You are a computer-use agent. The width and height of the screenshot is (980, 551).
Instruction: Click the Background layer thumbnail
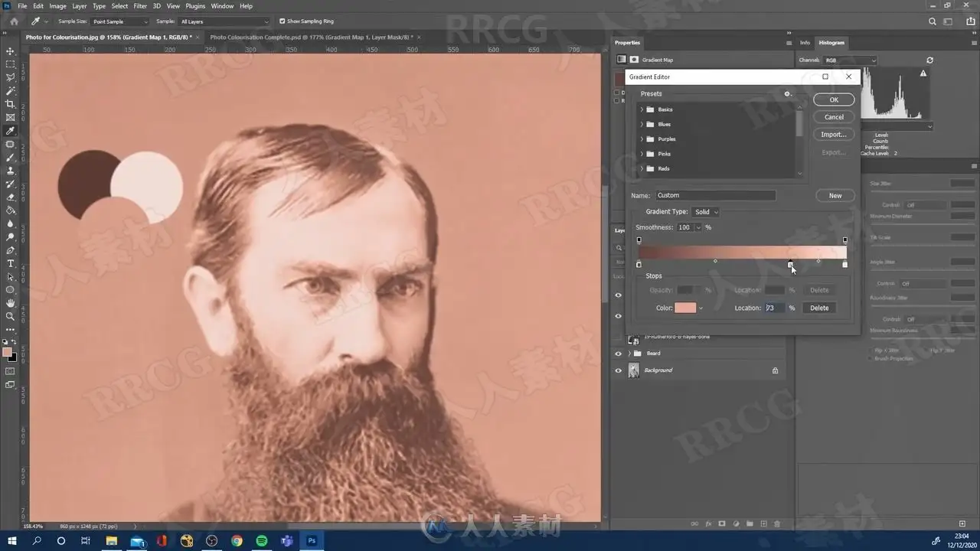[634, 370]
